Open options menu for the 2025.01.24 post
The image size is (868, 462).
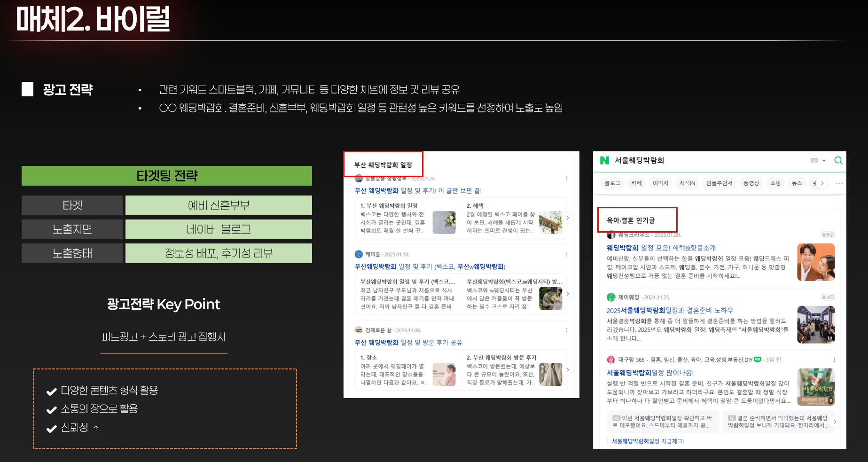click(566, 179)
